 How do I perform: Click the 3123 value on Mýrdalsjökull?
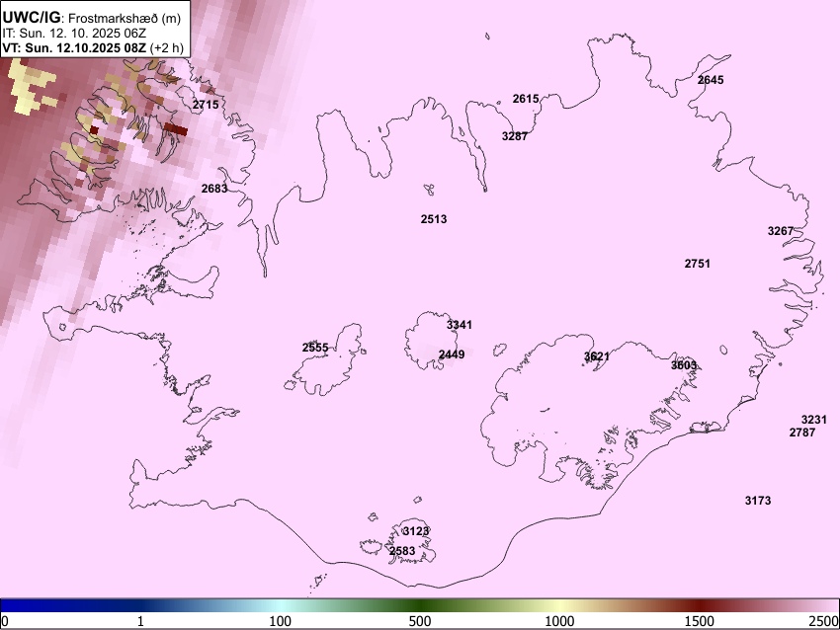click(416, 531)
